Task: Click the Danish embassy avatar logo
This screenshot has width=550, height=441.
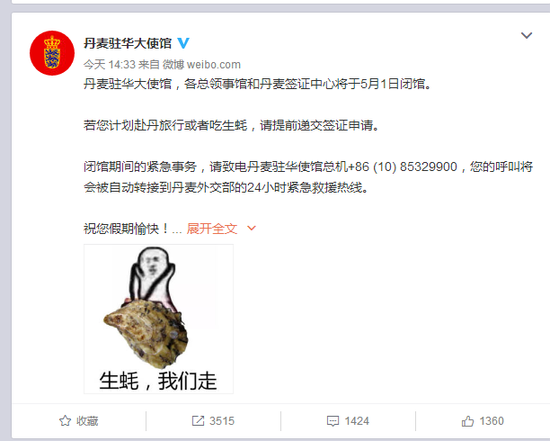Action: pos(52,53)
